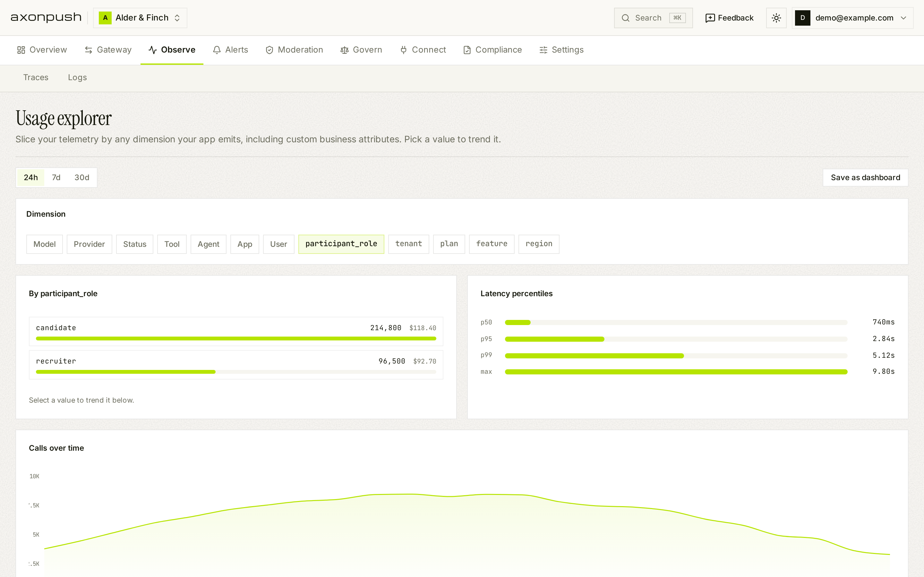Switch to the Traces sub-tab

36,78
